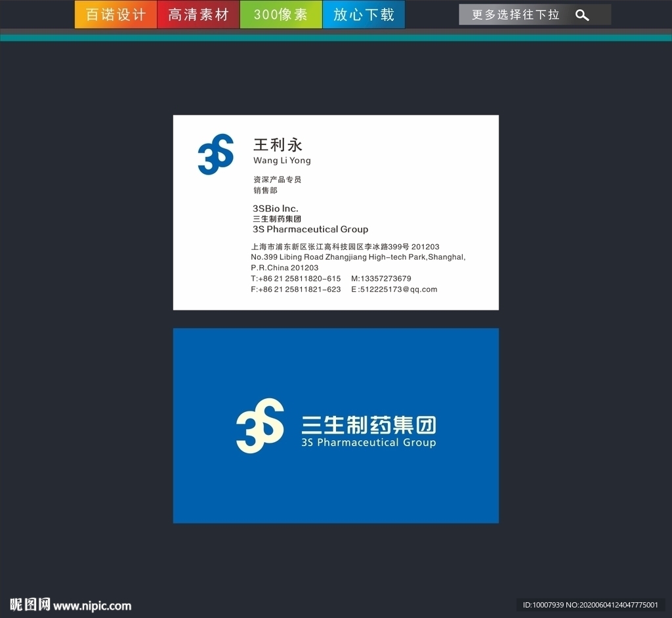Click the Chinese address line 上海市浦东新区
Screen dimensions: 672x618
345,247
